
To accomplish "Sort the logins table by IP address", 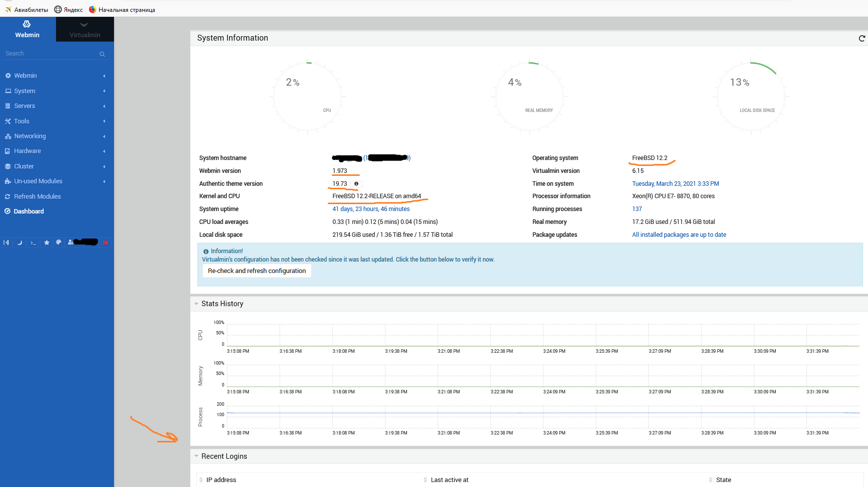I will click(x=221, y=480).
